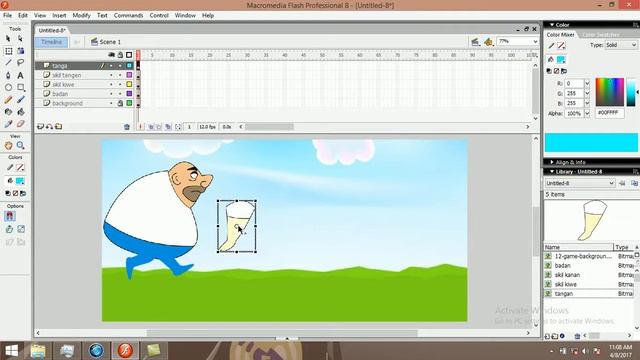Viewport: 640px width, 360px height.
Task: Click Add Motion Guide icon
Action: 49,127
